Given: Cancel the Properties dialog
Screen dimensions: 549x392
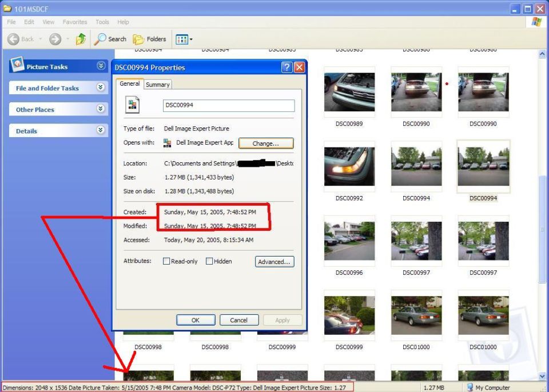Looking at the screenshot, I should click(x=239, y=320).
